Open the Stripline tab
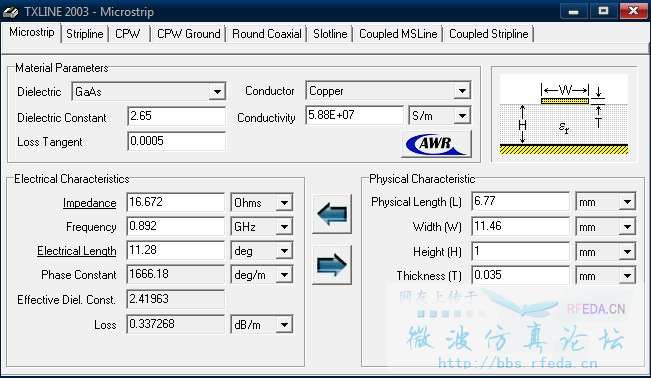 [x=85, y=34]
